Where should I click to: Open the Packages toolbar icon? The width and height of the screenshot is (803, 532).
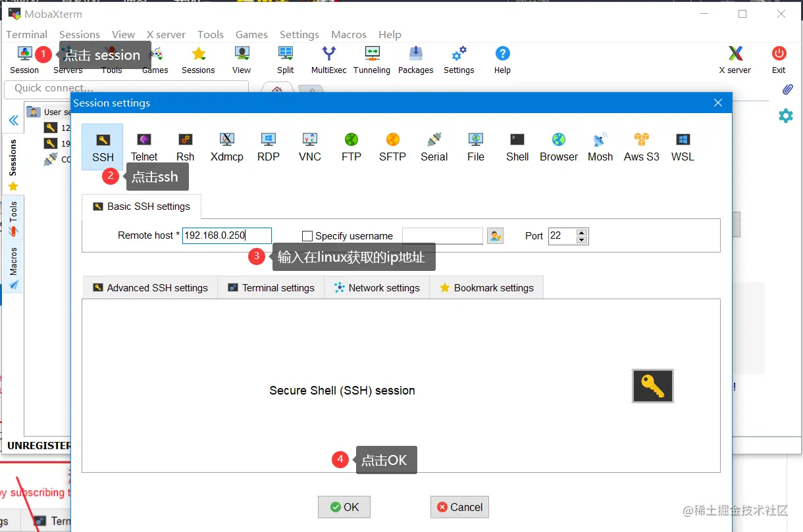click(x=415, y=60)
